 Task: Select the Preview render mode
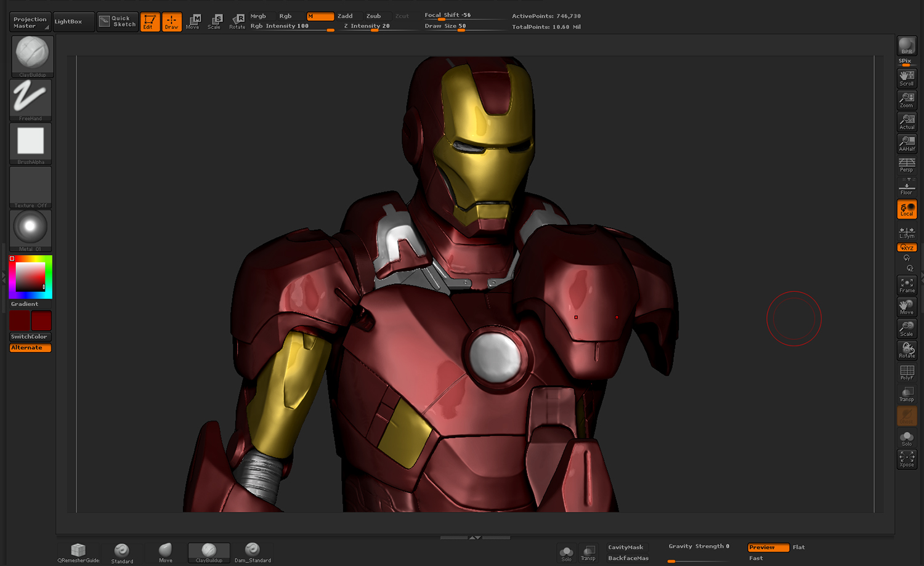(768, 548)
